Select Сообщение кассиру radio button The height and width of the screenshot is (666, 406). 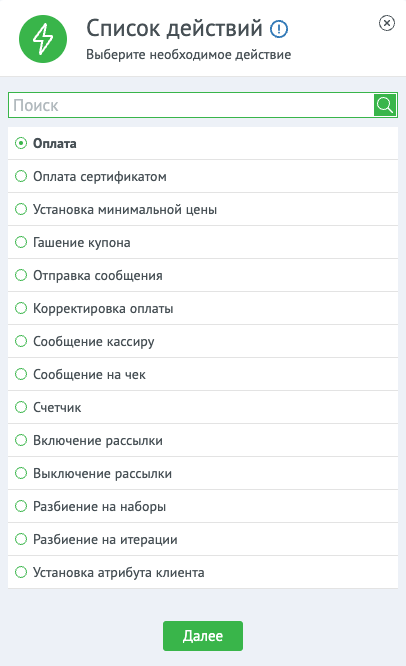coord(21,341)
